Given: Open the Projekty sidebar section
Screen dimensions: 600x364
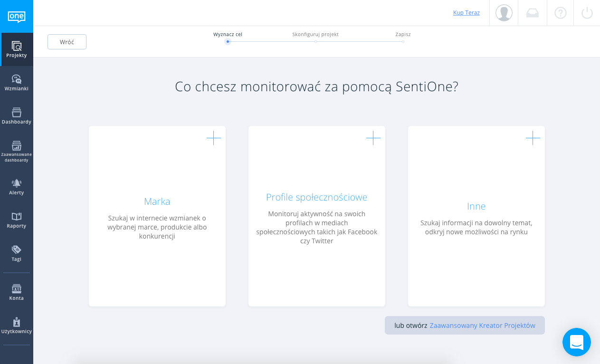Looking at the screenshot, I should pos(17,49).
